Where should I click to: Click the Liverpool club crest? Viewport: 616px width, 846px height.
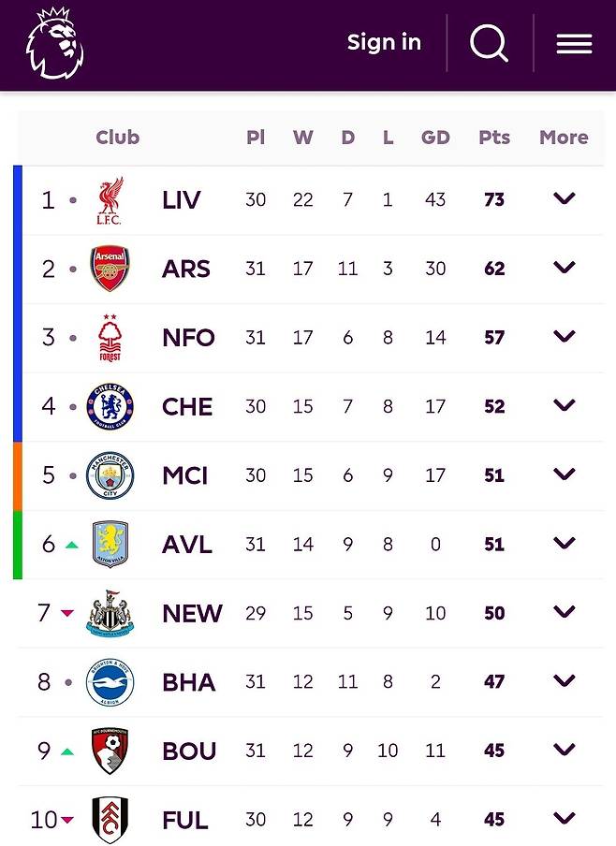(110, 200)
